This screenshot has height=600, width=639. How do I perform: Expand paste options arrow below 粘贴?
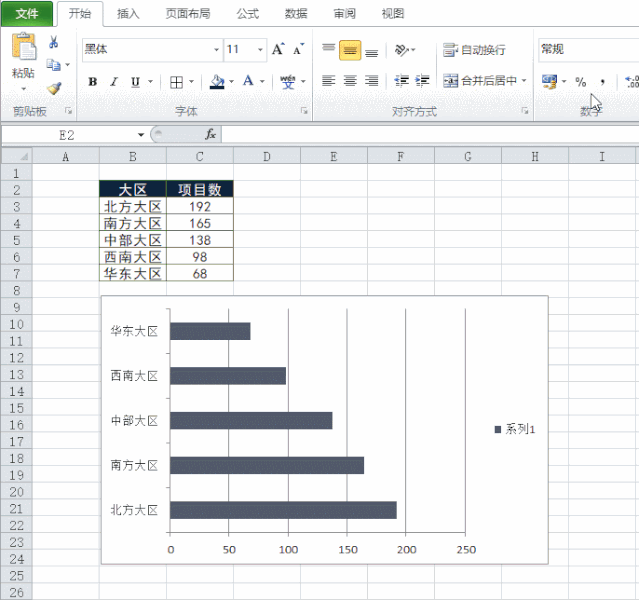tap(24, 88)
